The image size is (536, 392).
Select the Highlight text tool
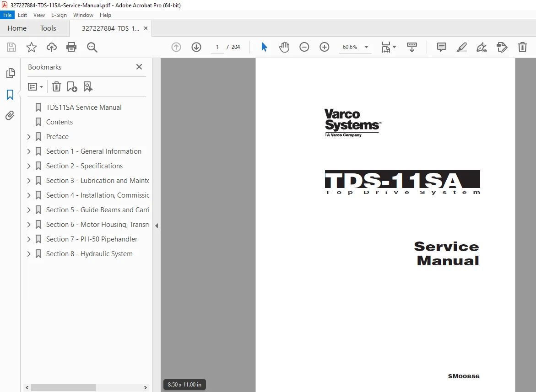pos(462,47)
